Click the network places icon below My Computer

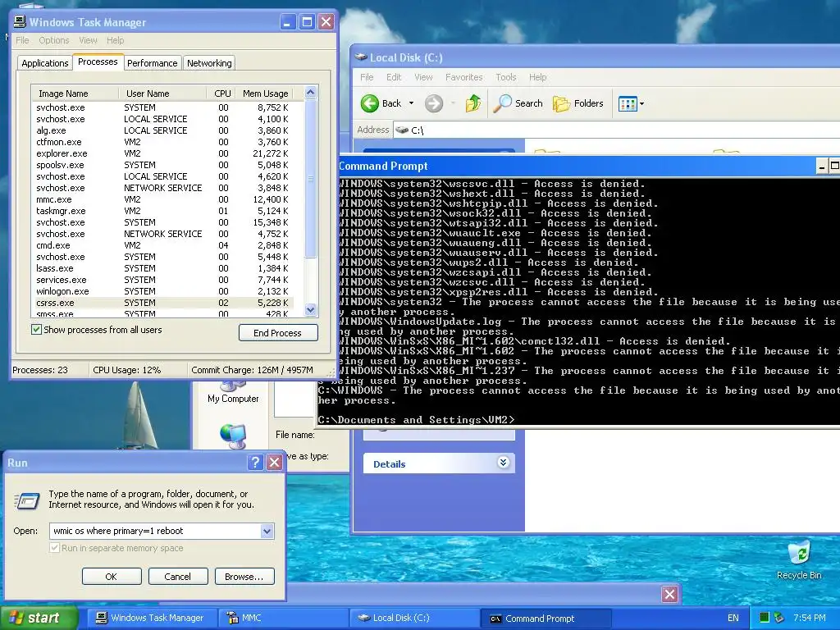pos(233,436)
